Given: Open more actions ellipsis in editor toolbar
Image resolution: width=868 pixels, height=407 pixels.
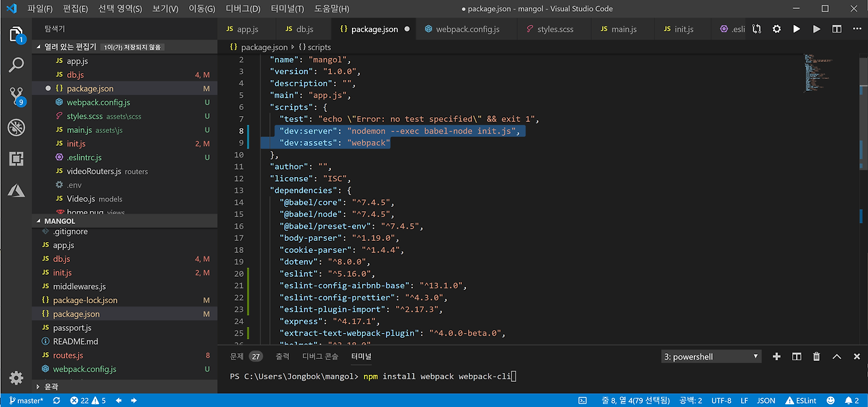Looking at the screenshot, I should point(856,29).
